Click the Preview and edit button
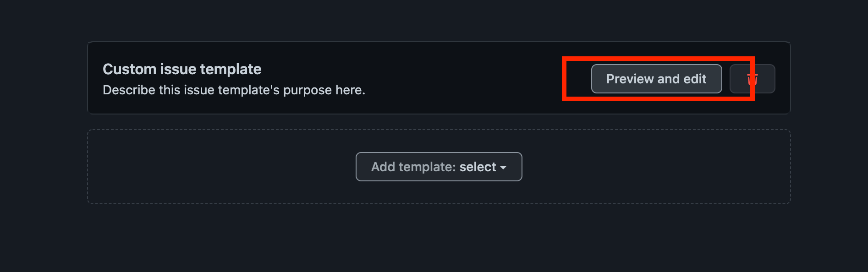 (656, 79)
